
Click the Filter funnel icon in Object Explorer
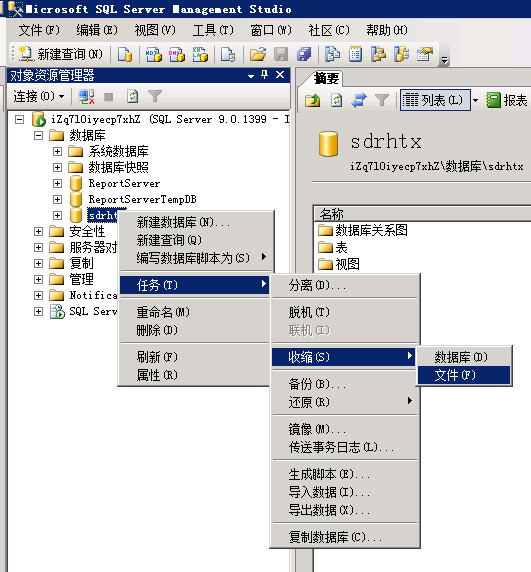(x=155, y=97)
